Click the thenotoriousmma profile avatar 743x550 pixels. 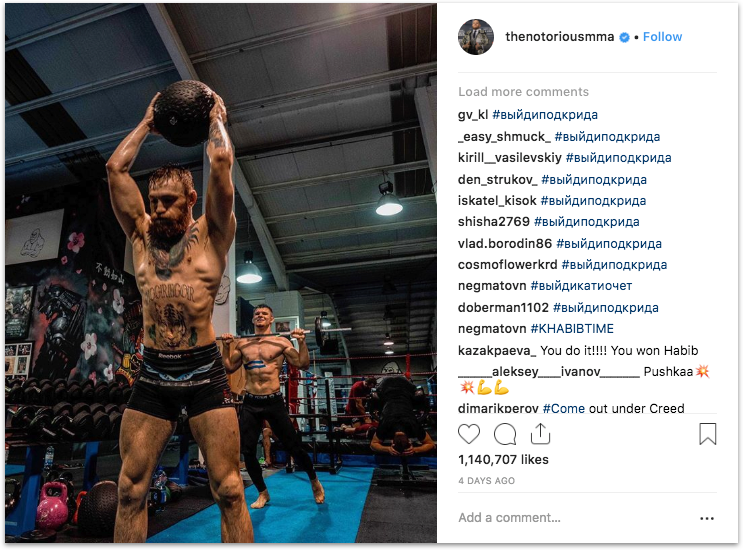point(476,37)
